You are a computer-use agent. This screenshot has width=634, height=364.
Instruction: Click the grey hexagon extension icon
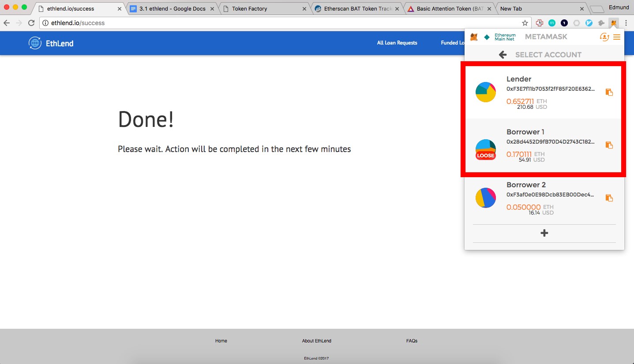pos(577,23)
